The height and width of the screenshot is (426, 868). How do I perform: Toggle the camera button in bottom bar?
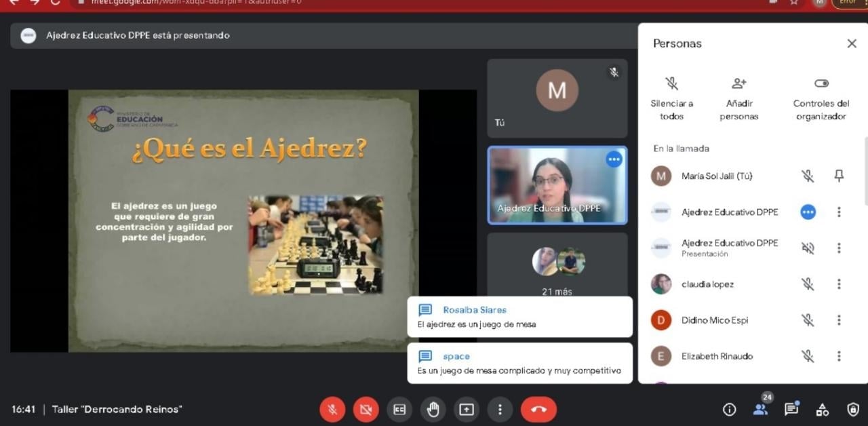(x=366, y=410)
